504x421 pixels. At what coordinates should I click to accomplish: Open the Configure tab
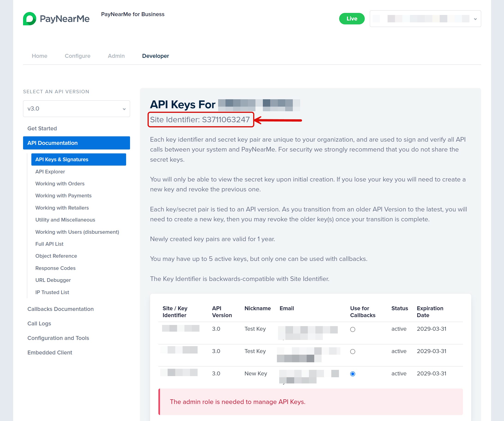[77, 56]
